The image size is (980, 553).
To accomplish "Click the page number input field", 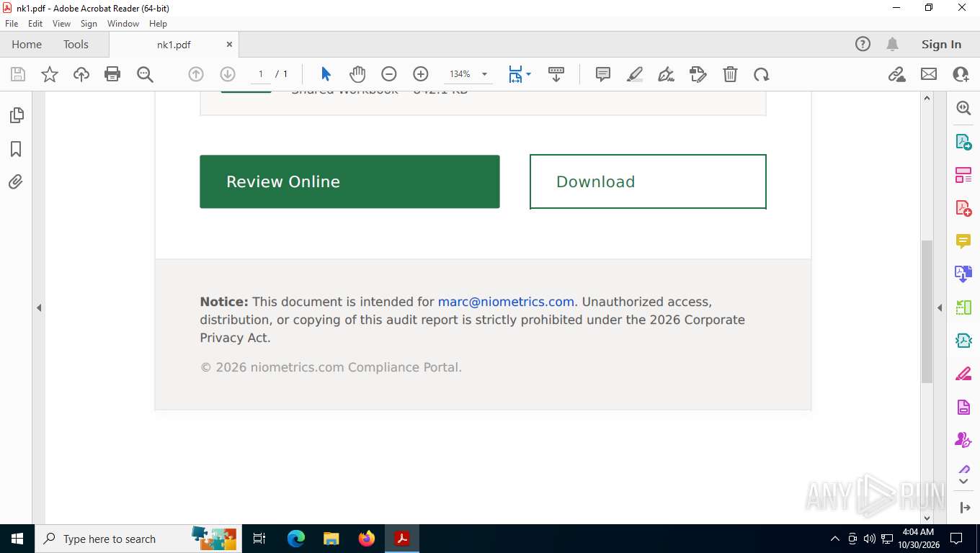I will click(261, 74).
